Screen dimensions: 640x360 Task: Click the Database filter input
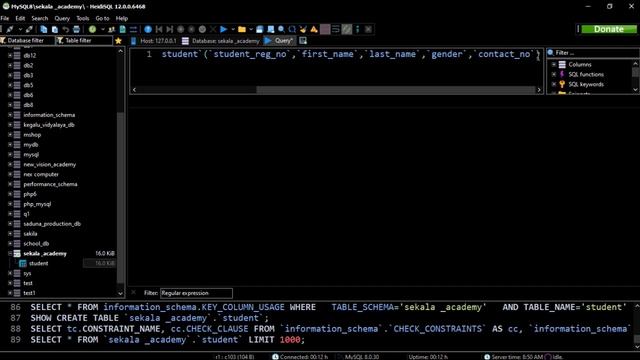[27, 40]
